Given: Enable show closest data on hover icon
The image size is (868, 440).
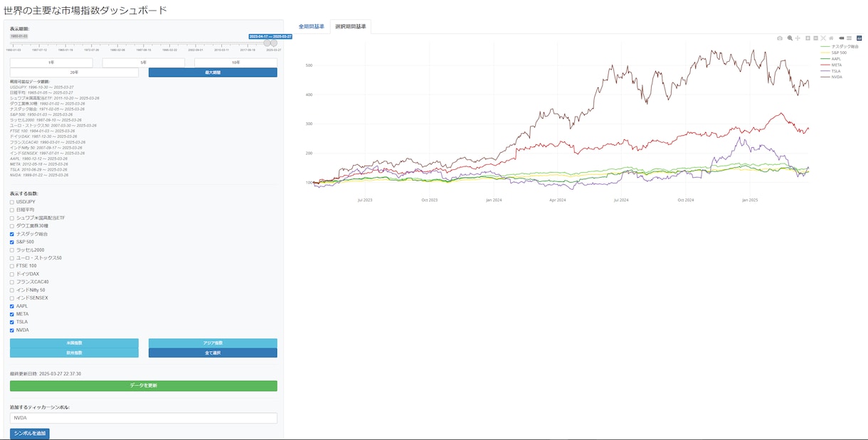Looking at the screenshot, I should point(841,38).
